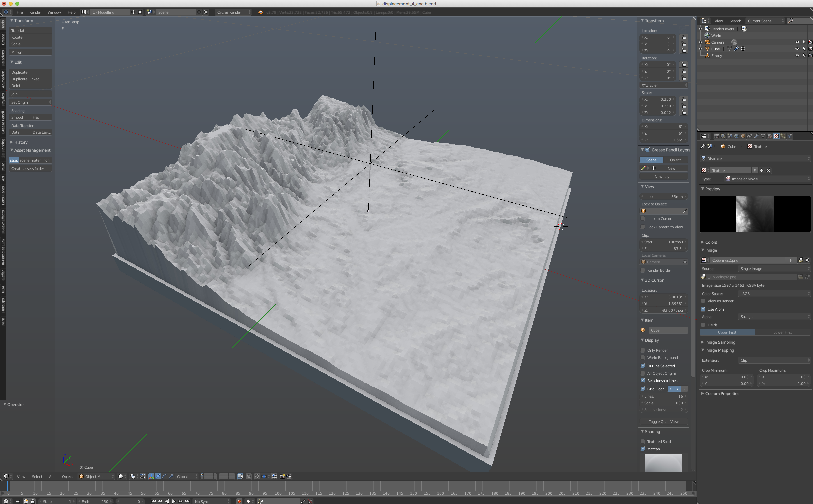This screenshot has width=813, height=504.
Task: Select the Scale manipulator icon
Action: (171, 476)
